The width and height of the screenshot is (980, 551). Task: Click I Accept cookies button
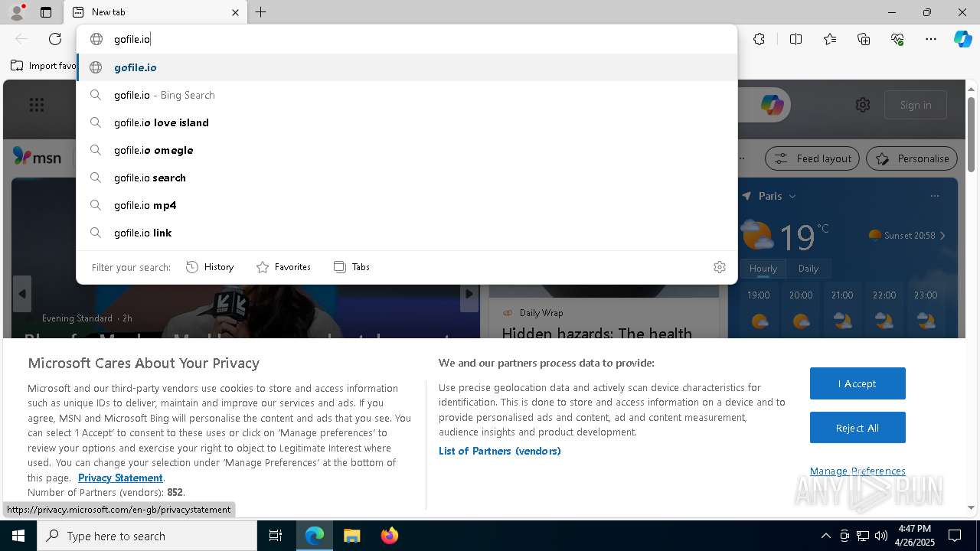(x=857, y=383)
